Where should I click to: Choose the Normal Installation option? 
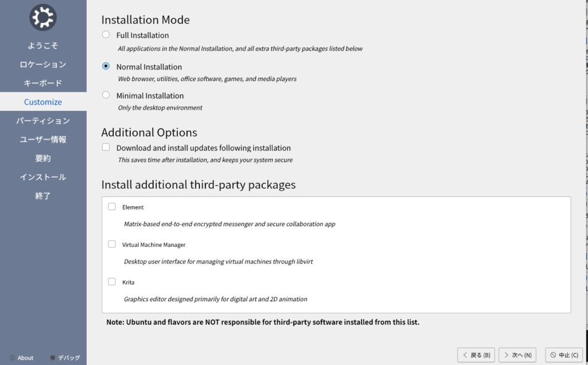click(x=106, y=66)
